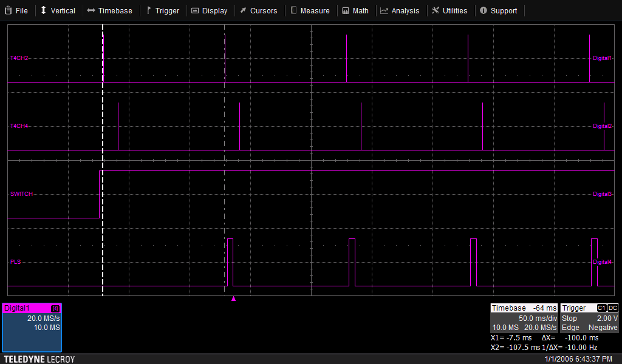Toggle the Digital4 trace label
The image size is (622, 364).
click(x=603, y=262)
